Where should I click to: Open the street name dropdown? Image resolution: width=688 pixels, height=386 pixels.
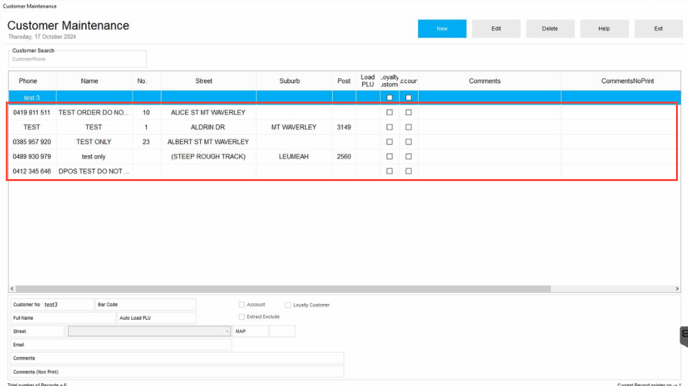pyautogui.click(x=149, y=331)
